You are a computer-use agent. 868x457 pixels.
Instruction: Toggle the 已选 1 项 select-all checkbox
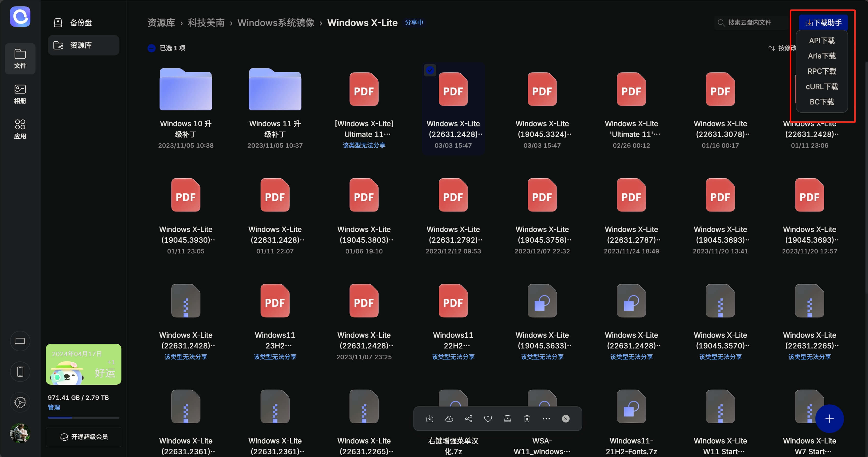152,48
